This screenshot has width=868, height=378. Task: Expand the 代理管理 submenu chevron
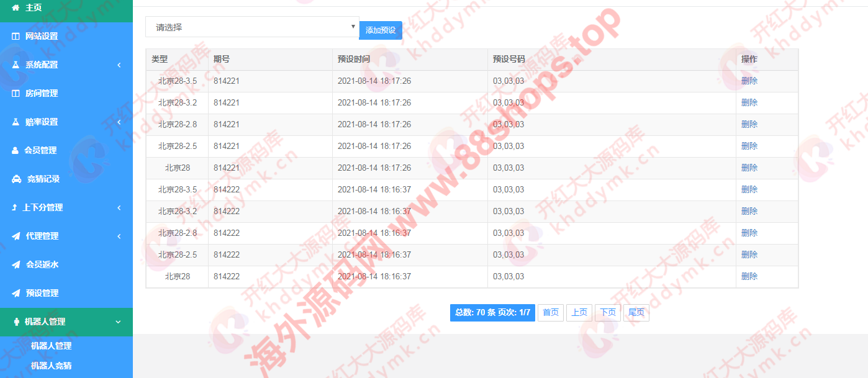pos(119,236)
